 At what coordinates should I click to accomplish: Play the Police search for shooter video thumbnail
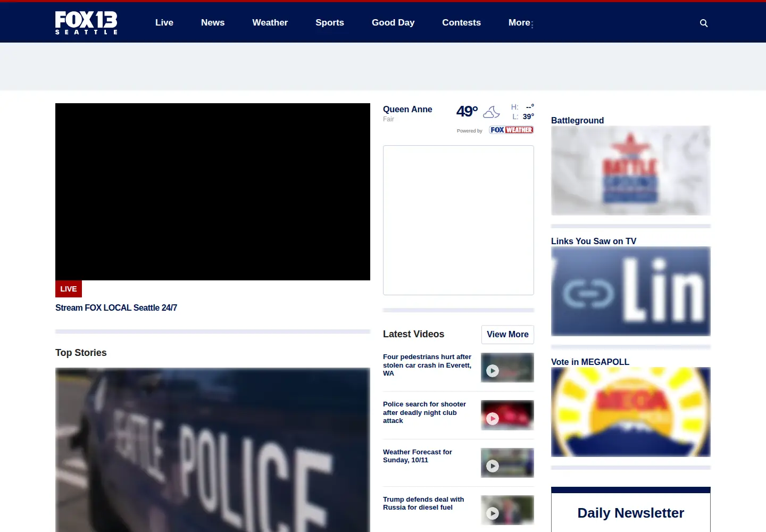pos(507,415)
